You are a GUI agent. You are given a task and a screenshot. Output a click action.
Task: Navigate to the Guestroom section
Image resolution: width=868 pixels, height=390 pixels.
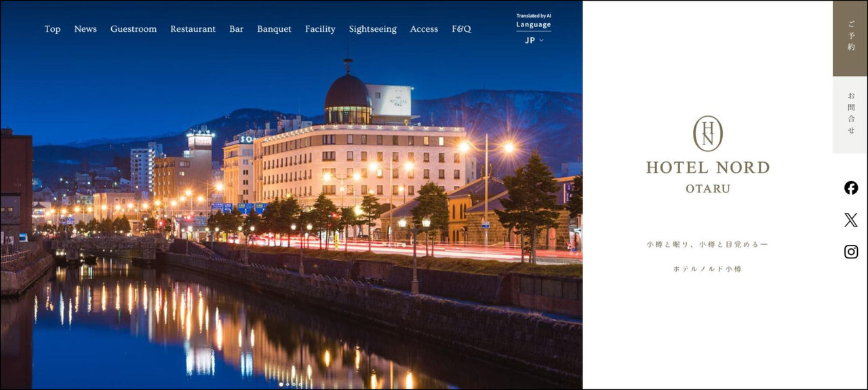click(x=134, y=29)
